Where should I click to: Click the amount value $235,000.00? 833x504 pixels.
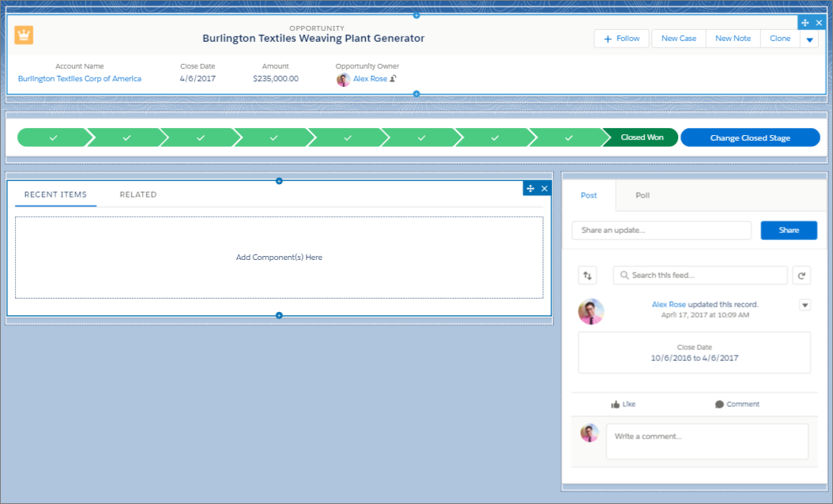click(276, 78)
